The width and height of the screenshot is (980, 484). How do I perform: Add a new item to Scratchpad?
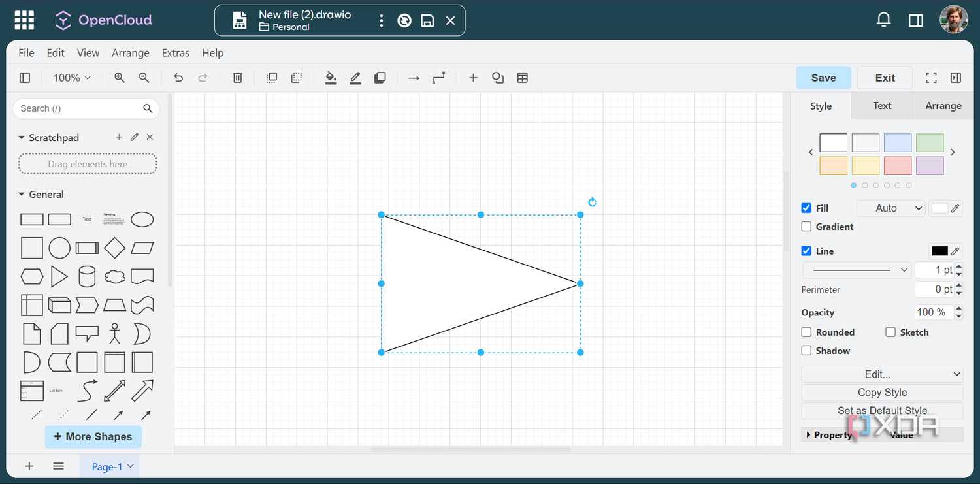pyautogui.click(x=119, y=137)
